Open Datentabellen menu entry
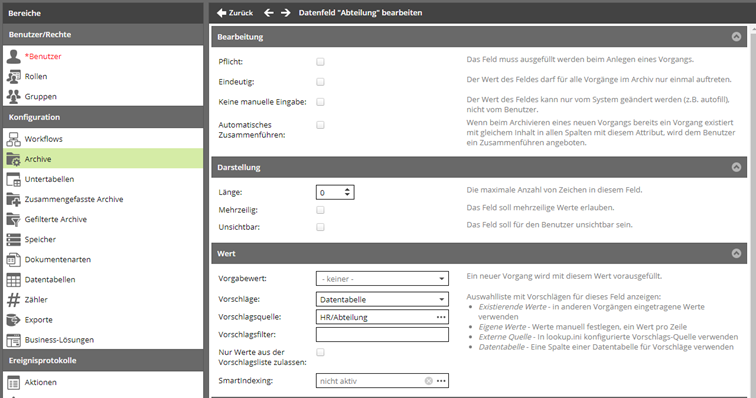Viewport: 756px width, 398px height. (50, 280)
